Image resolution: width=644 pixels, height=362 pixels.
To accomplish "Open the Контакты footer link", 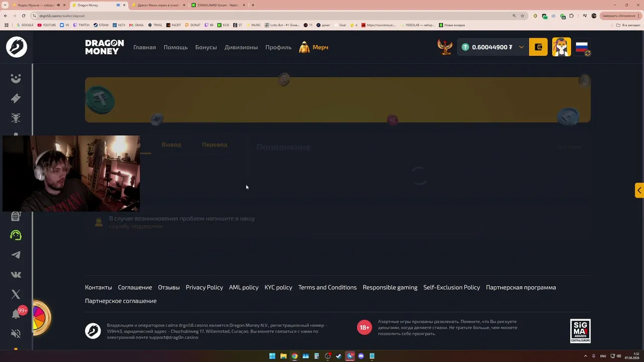I will pos(99,288).
